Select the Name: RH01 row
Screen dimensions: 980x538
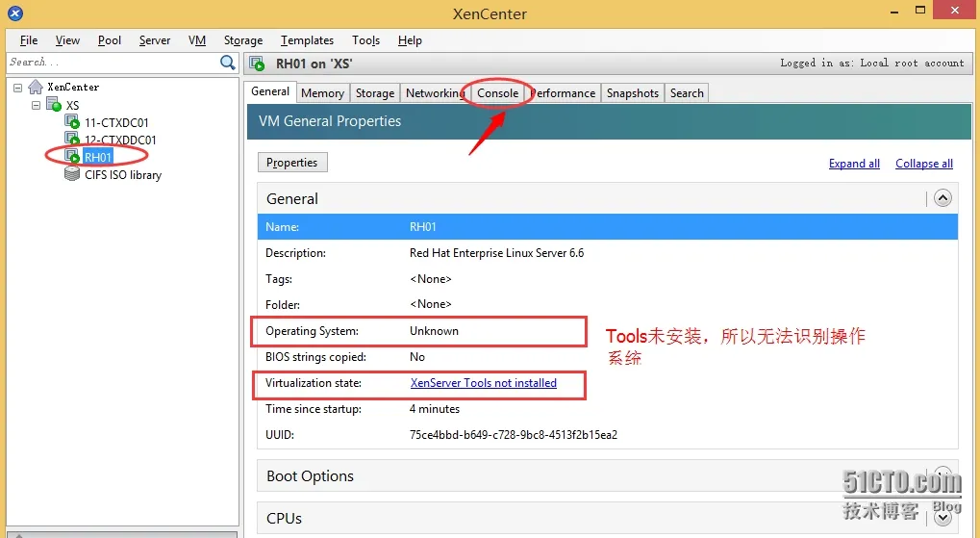608,226
